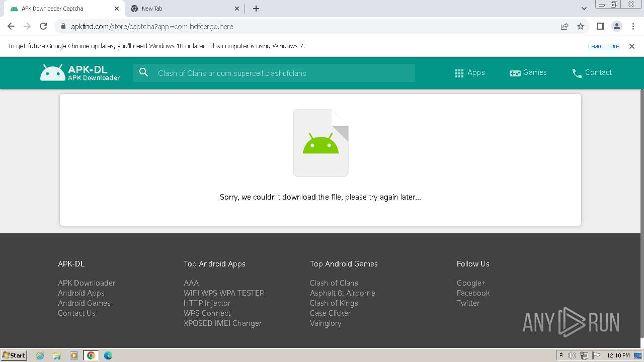This screenshot has height=362, width=644.
Task: Show hidden tray icons arrow
Action: click(x=561, y=355)
